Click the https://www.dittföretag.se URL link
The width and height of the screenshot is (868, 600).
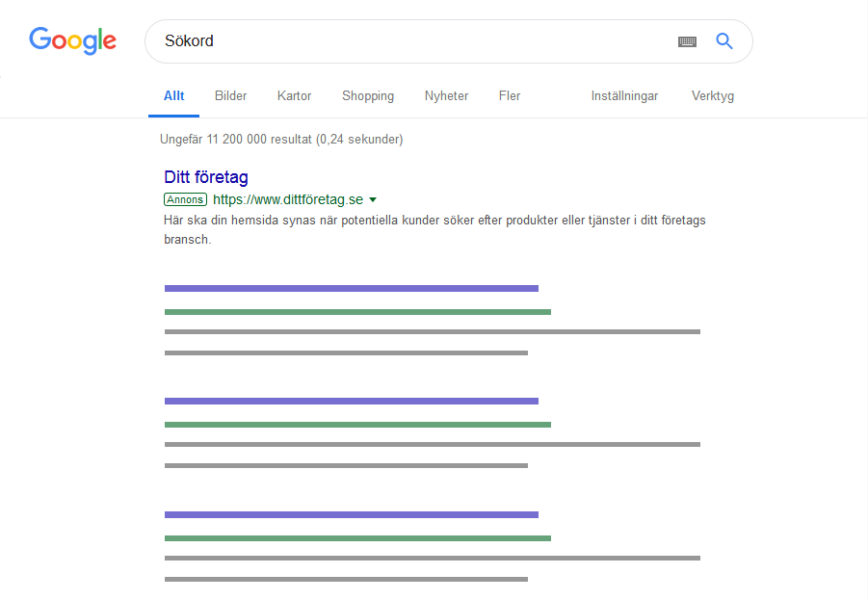point(288,199)
